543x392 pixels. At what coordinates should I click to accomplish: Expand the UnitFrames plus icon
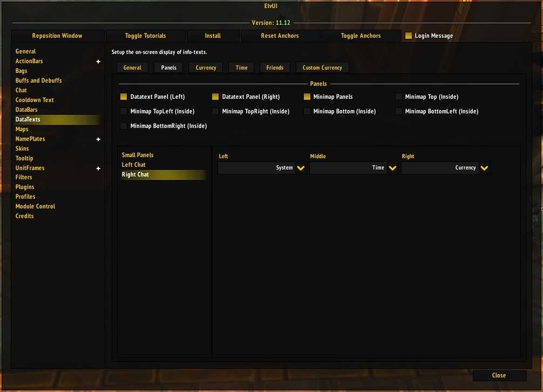tap(98, 168)
